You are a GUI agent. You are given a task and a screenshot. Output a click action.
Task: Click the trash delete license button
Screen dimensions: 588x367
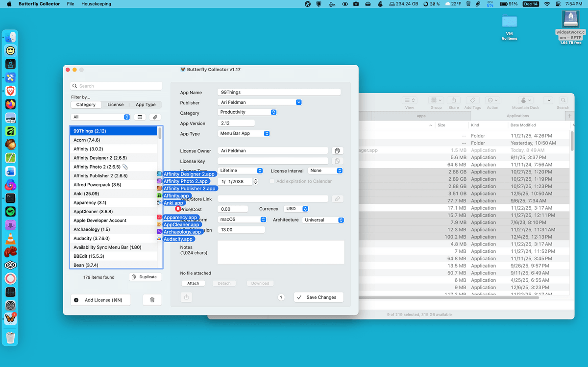tap(152, 300)
